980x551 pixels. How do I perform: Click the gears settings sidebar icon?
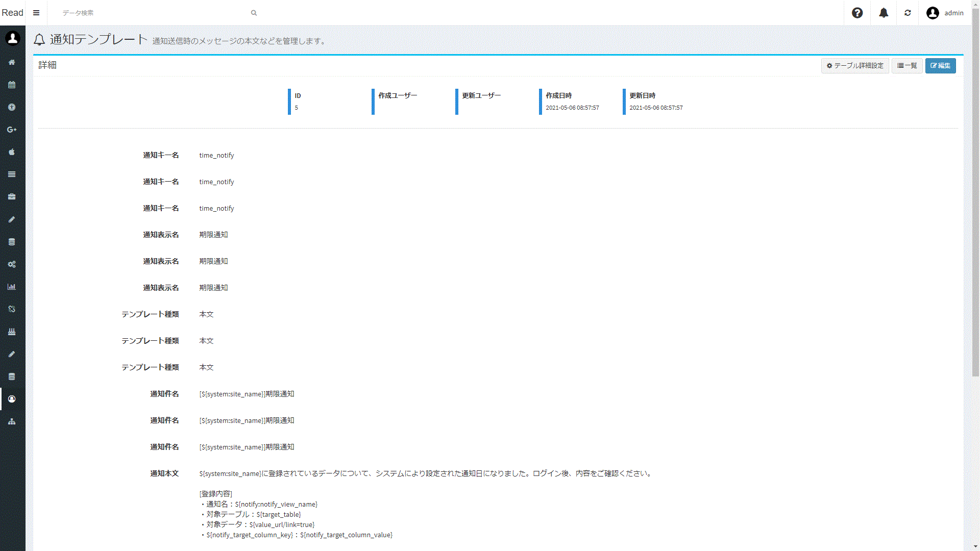pyautogui.click(x=12, y=264)
